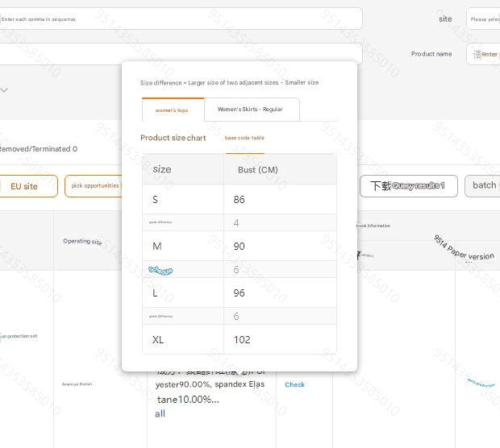This screenshot has width=500, height=448.
Task: Click the list icon in Product name field
Action: click(477, 55)
